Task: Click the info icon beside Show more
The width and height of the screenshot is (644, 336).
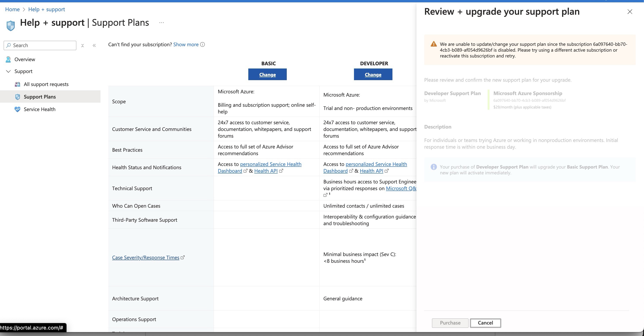Action: tap(202, 44)
